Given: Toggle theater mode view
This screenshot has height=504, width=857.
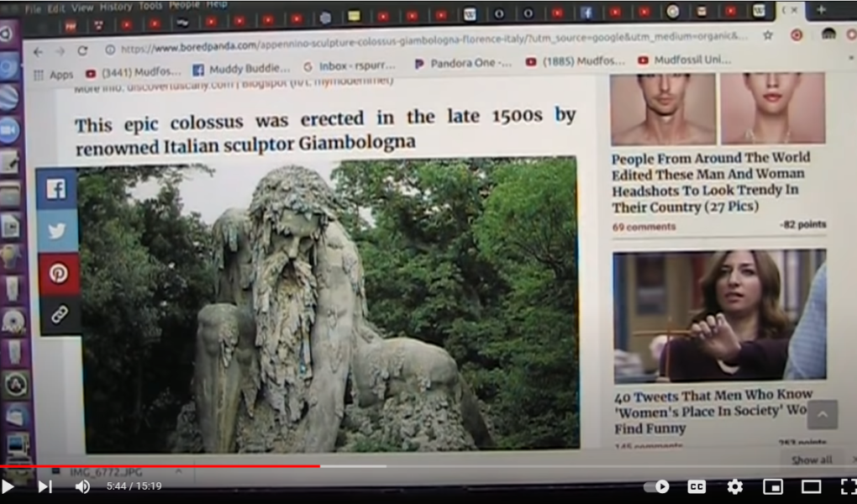Looking at the screenshot, I should 811,486.
